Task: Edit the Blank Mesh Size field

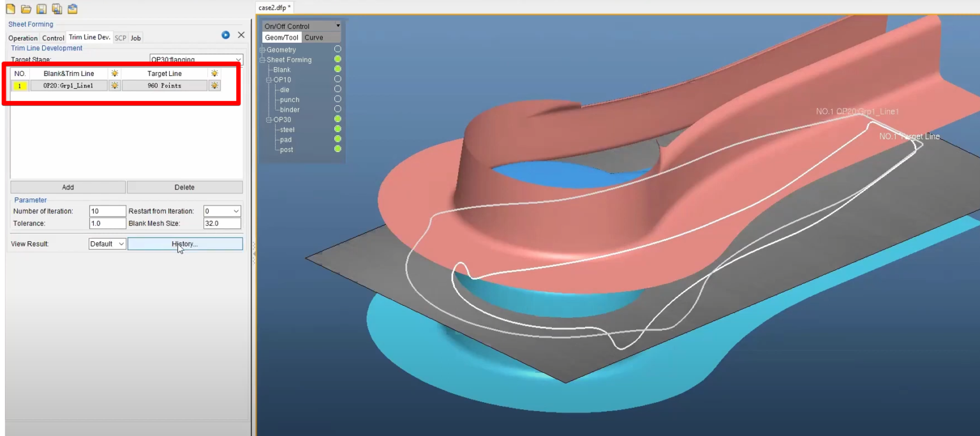Action: click(x=221, y=223)
